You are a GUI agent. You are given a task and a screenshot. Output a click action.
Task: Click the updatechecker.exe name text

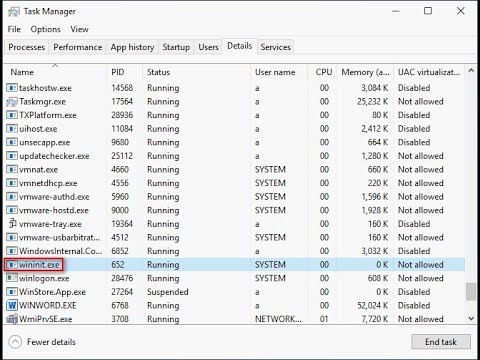coord(54,156)
